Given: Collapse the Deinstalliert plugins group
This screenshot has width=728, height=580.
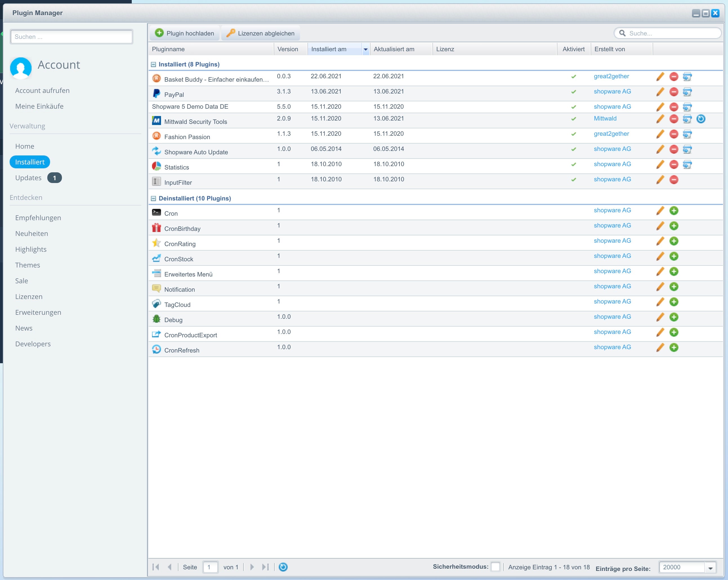Looking at the screenshot, I should [153, 198].
